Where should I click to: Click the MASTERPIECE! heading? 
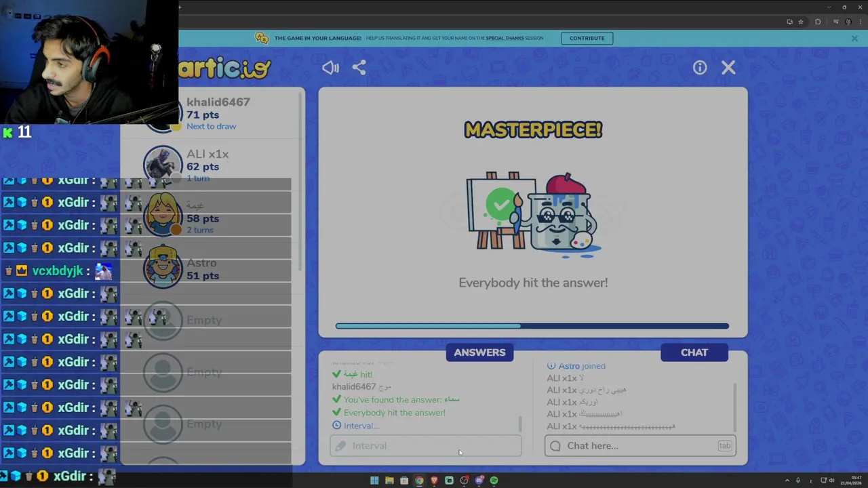[x=533, y=130]
